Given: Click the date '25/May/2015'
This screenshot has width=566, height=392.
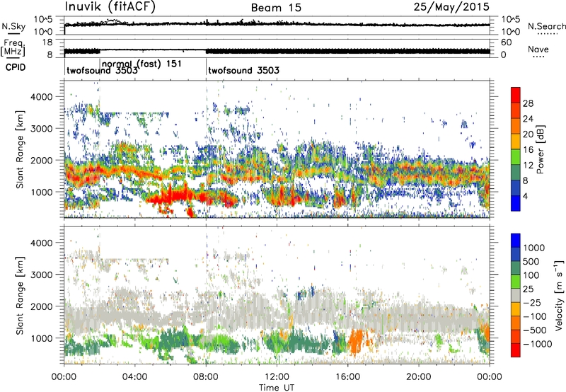Looking at the screenshot, I should (x=451, y=7).
